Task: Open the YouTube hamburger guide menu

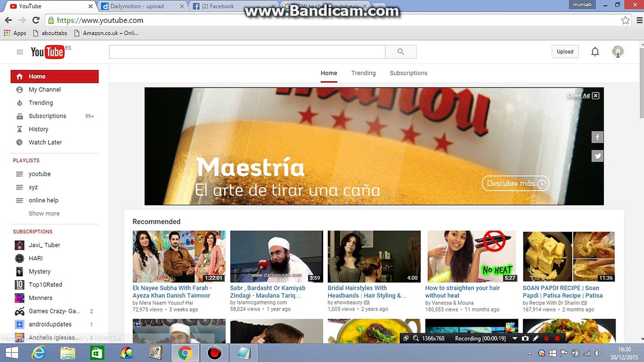Action: (20, 52)
